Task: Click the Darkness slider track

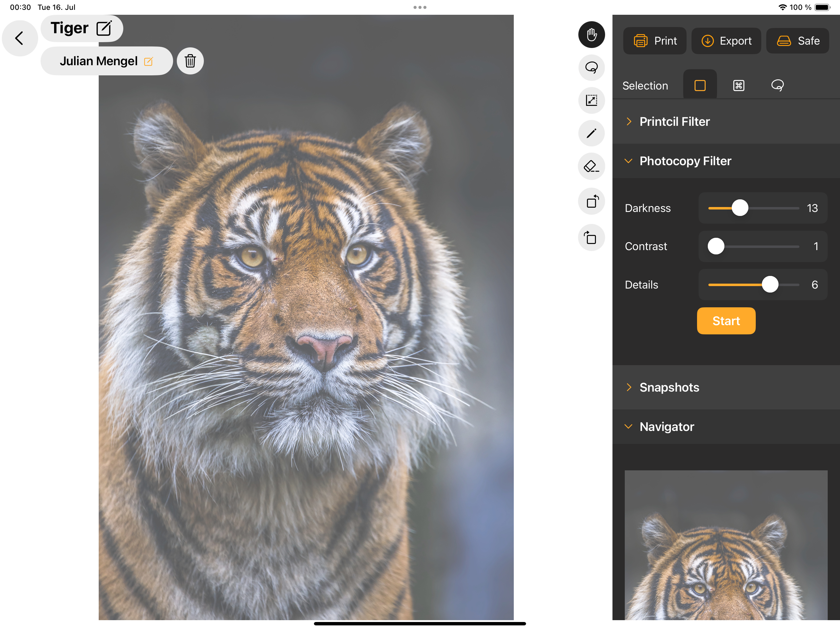Action: tap(753, 208)
